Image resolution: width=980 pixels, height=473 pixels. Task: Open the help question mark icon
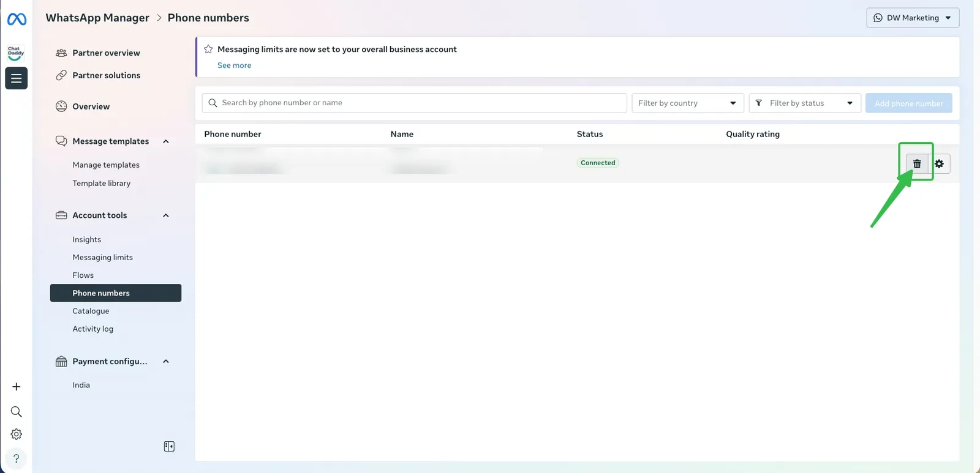tap(17, 458)
